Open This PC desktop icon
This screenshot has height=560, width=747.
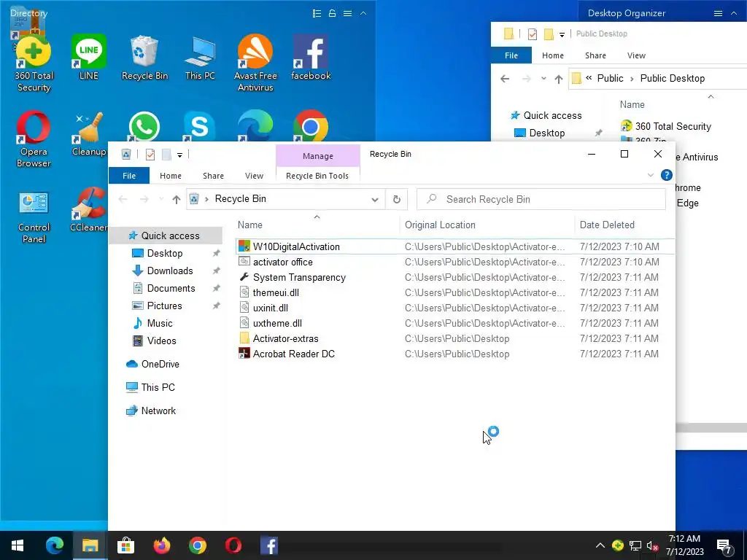click(200, 57)
